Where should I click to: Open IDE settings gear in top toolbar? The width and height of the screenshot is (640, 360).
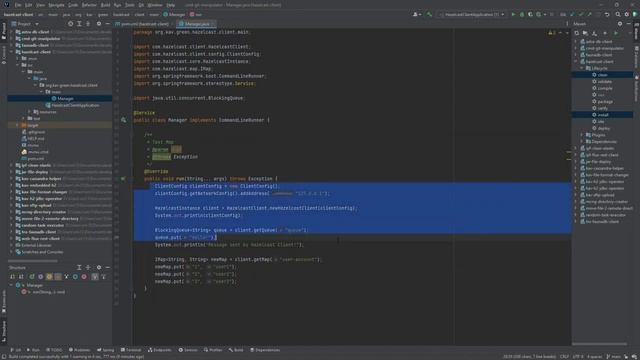coord(627,14)
